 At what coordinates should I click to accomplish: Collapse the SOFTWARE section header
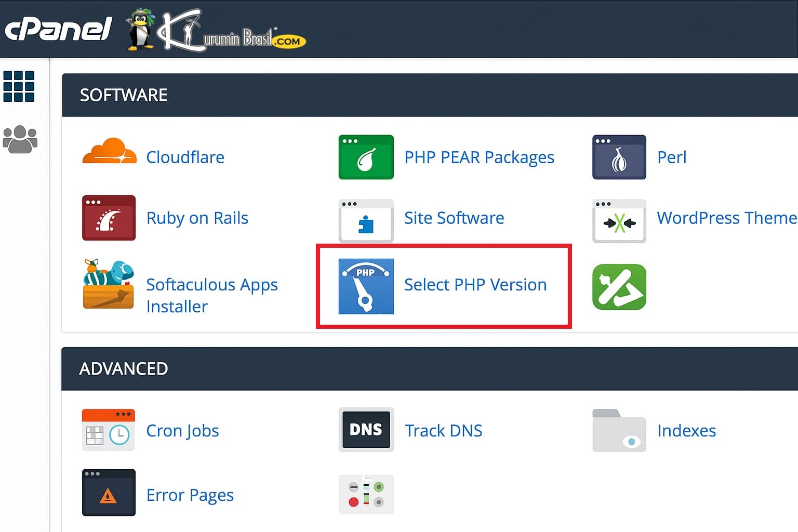[124, 95]
